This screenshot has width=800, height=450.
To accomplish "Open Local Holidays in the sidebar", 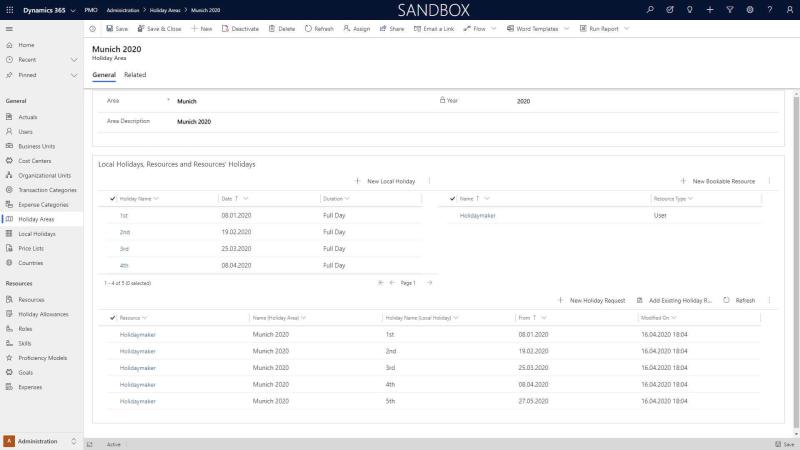I will (x=37, y=233).
